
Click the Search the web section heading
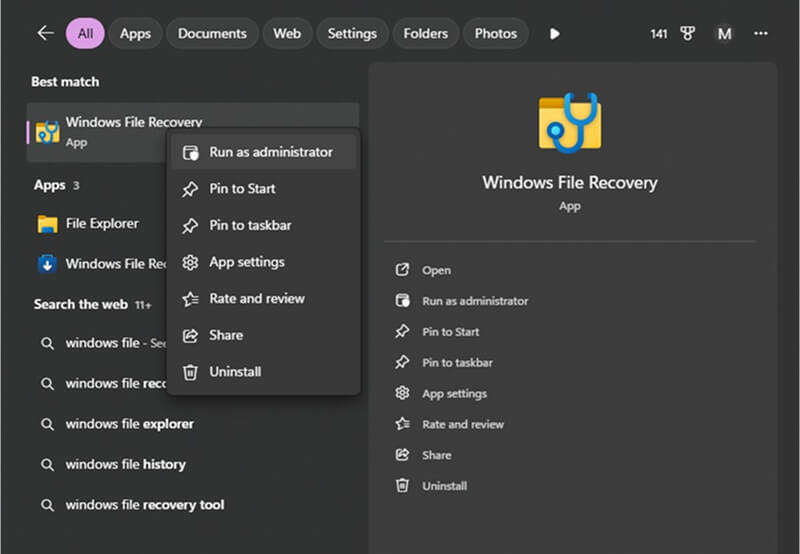(x=81, y=304)
